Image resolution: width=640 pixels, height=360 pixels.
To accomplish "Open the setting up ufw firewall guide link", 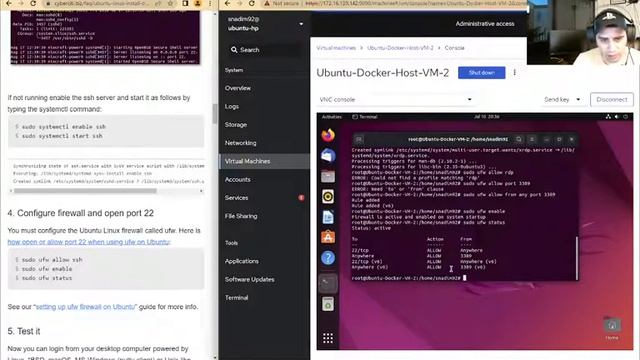I will click(85, 307).
